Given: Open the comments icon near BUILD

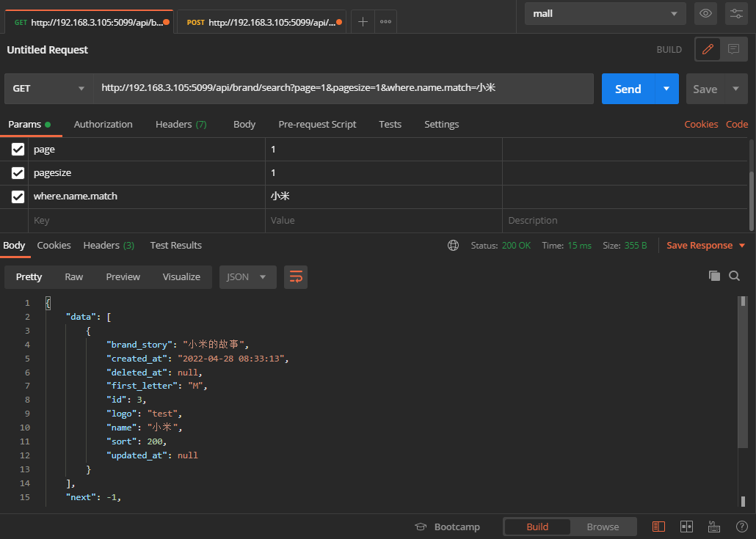Looking at the screenshot, I should point(733,49).
